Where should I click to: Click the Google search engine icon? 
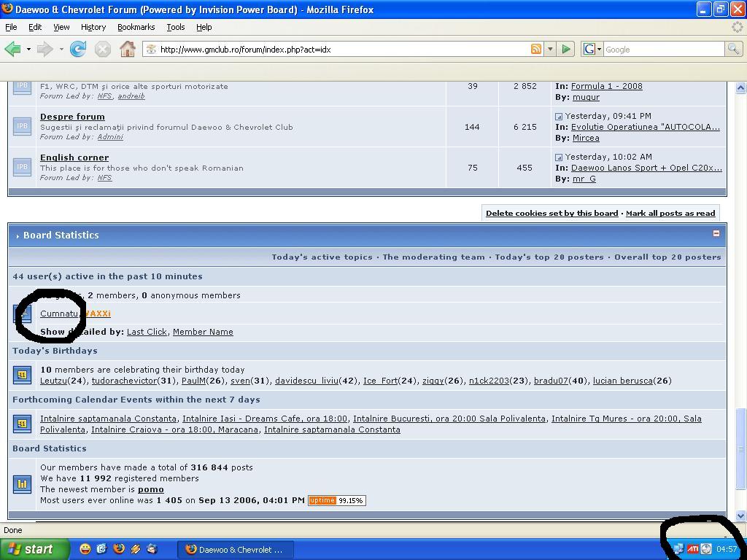pos(589,49)
